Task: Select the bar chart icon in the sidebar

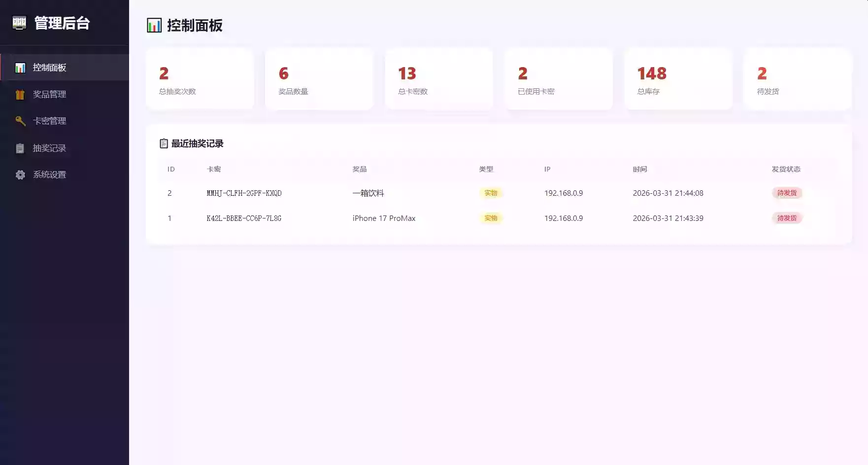Action: click(x=20, y=68)
